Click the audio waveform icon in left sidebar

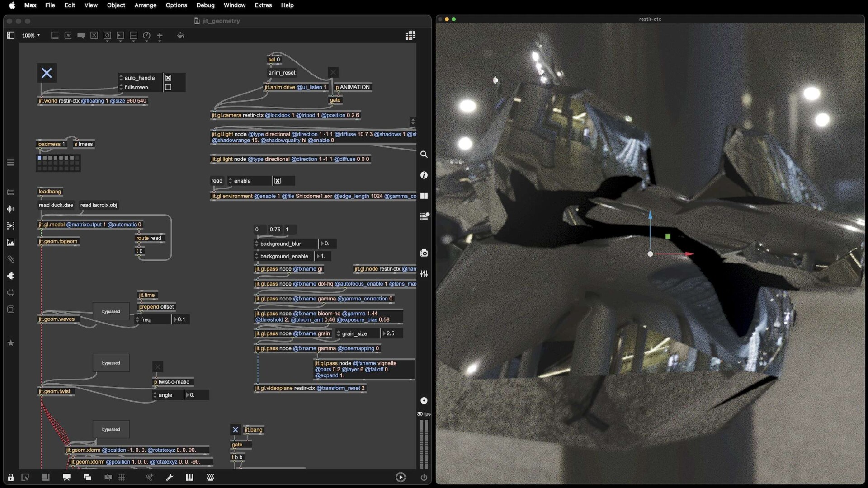pyautogui.click(x=10, y=209)
